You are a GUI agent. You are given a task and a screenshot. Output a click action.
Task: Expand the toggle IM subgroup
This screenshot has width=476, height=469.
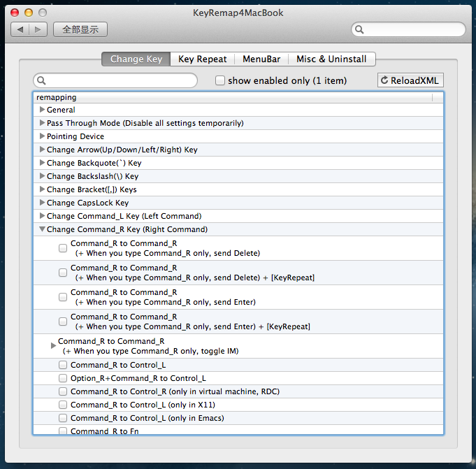tap(53, 346)
